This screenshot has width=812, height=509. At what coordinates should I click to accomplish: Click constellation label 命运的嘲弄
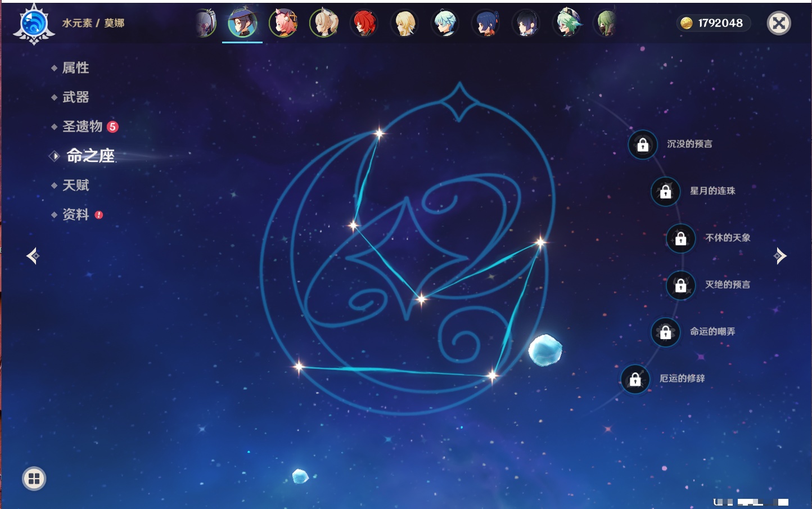point(712,332)
